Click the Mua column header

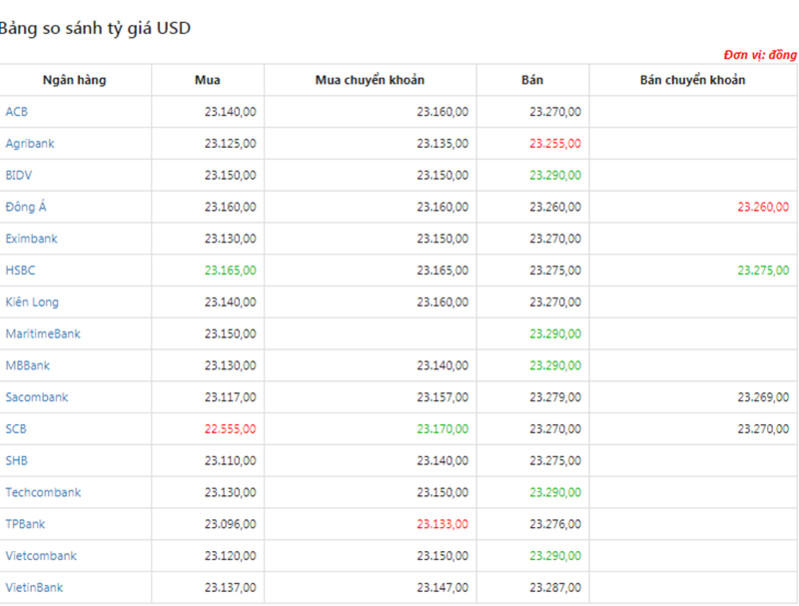click(x=207, y=80)
